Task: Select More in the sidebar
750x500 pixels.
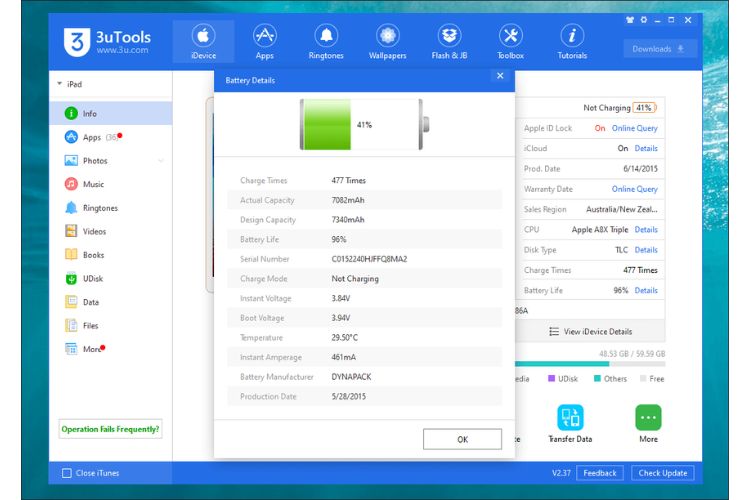Action: pos(111,349)
